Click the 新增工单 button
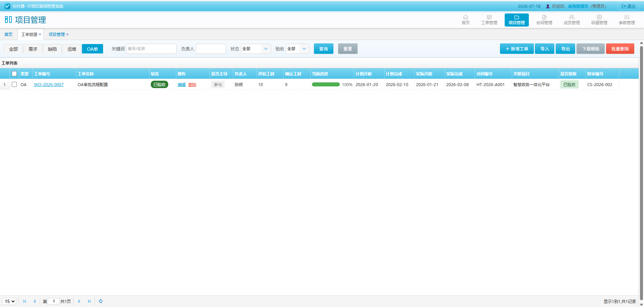This screenshot has height=307, width=644. click(x=517, y=49)
